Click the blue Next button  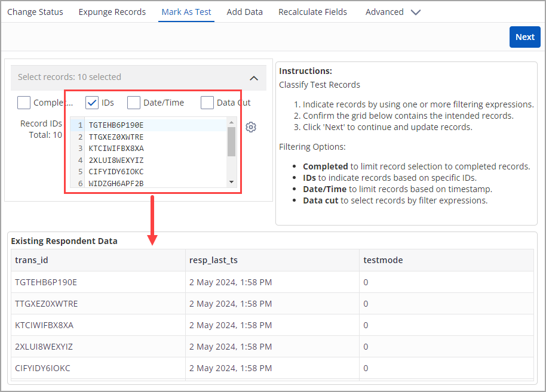(x=524, y=37)
